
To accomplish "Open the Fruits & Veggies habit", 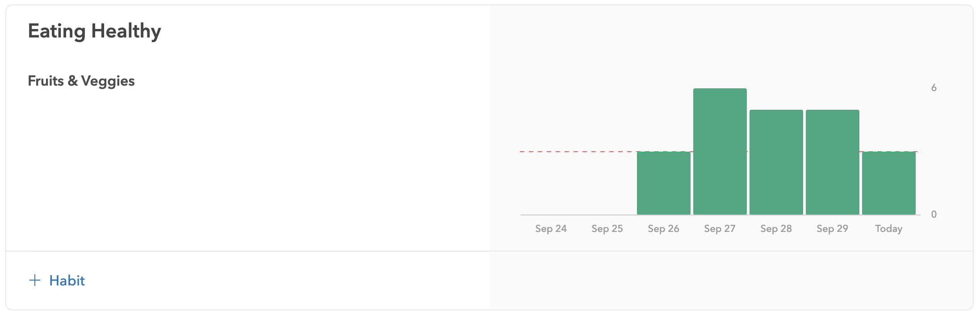I will (x=81, y=81).
